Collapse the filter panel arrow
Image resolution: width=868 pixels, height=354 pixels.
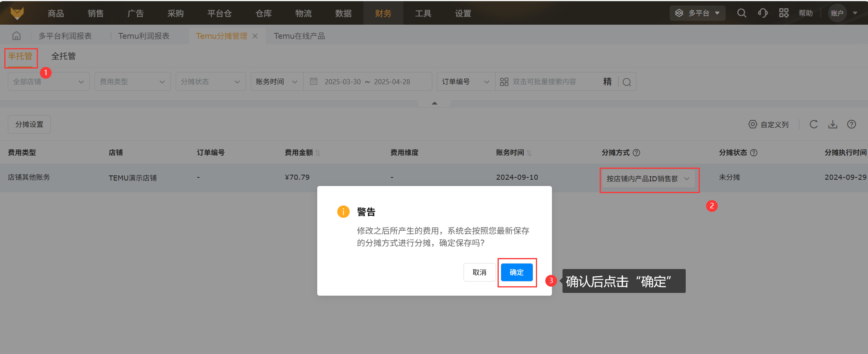coord(434,103)
